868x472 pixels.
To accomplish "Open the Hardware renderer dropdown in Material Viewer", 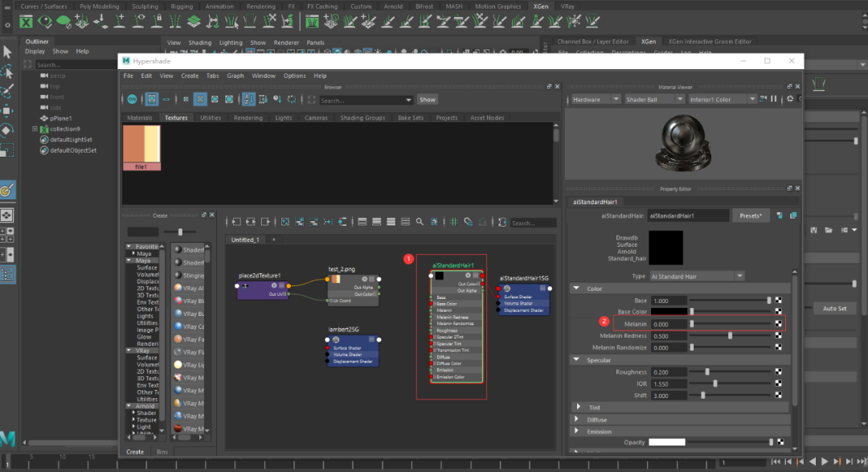I will point(595,99).
